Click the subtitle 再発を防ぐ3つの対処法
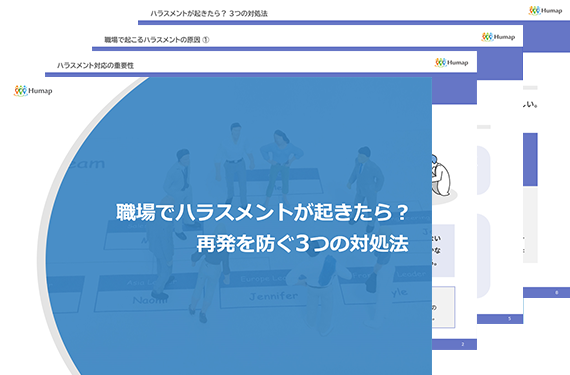570x375 pixels. tap(302, 244)
